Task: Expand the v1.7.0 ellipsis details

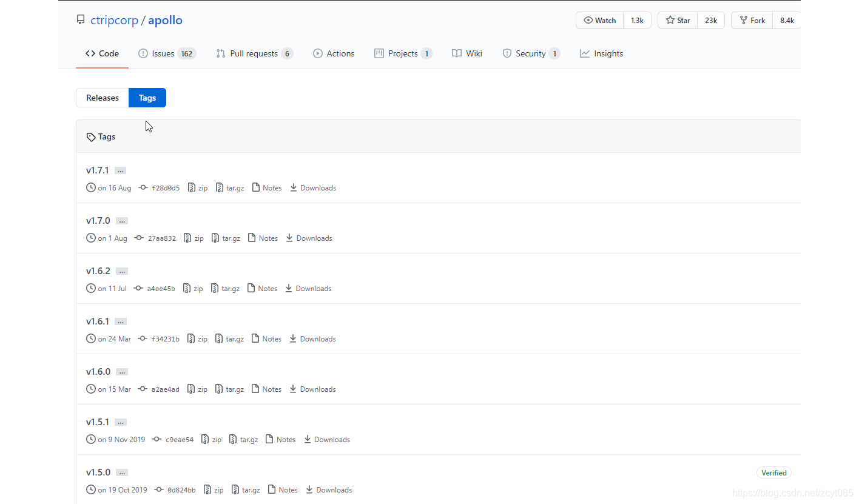Action: coord(122,221)
